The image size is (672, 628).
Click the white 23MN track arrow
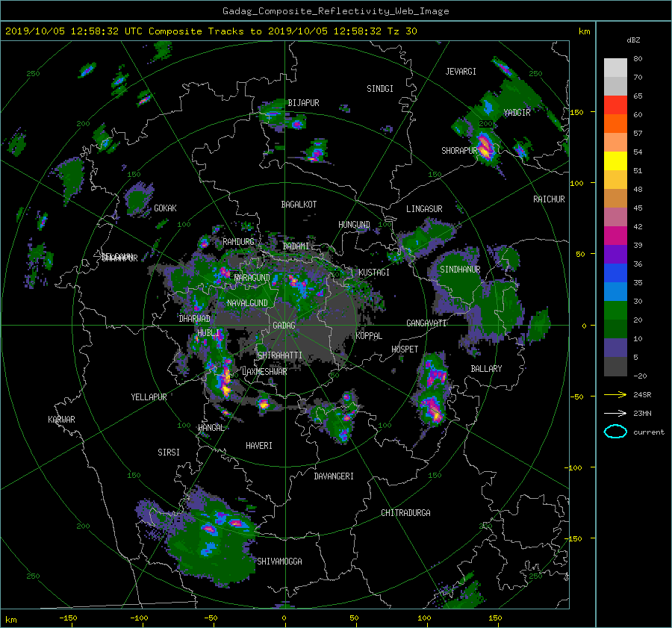point(615,413)
